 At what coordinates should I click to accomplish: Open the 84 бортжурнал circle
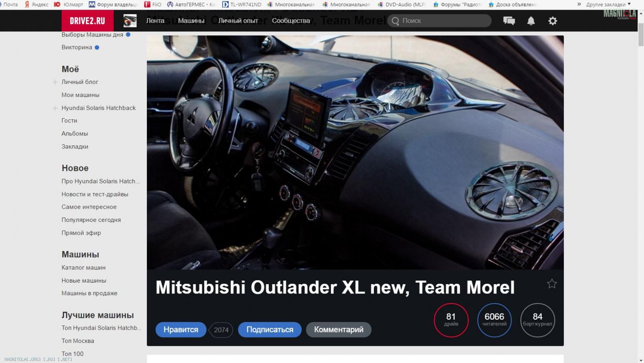click(x=537, y=320)
